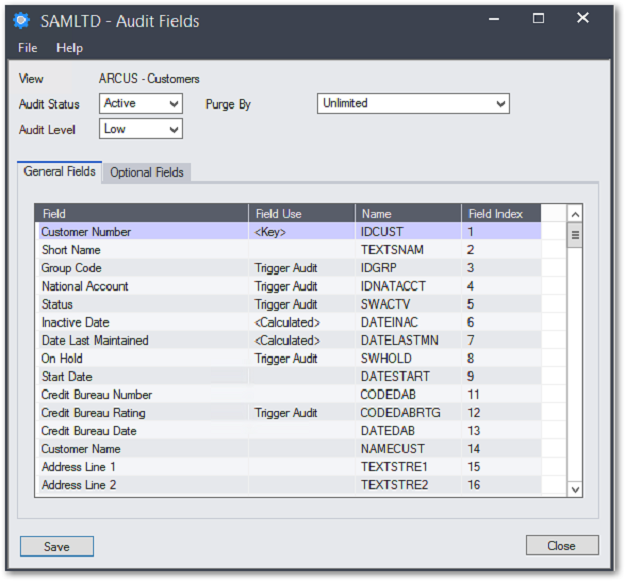Click the Field Index column header
The width and height of the screenshot is (625, 581).
pyautogui.click(x=501, y=214)
